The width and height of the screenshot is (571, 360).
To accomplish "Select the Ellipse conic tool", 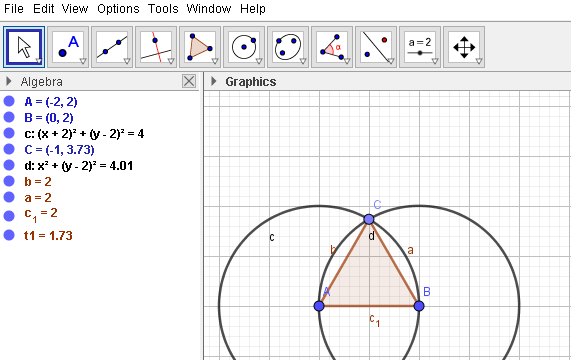I will tap(288, 47).
